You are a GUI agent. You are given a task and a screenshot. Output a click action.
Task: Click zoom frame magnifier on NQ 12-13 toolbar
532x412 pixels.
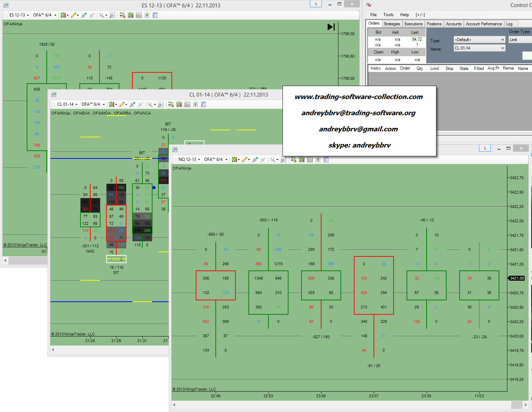(283, 159)
